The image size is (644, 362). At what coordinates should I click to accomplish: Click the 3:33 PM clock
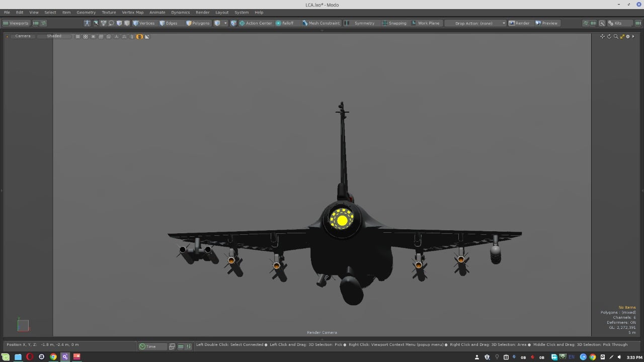(634, 357)
